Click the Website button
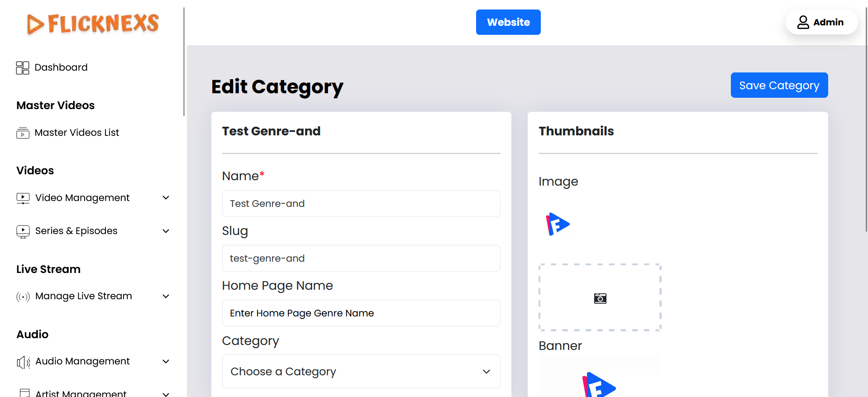Image resolution: width=868 pixels, height=397 pixels. click(508, 22)
